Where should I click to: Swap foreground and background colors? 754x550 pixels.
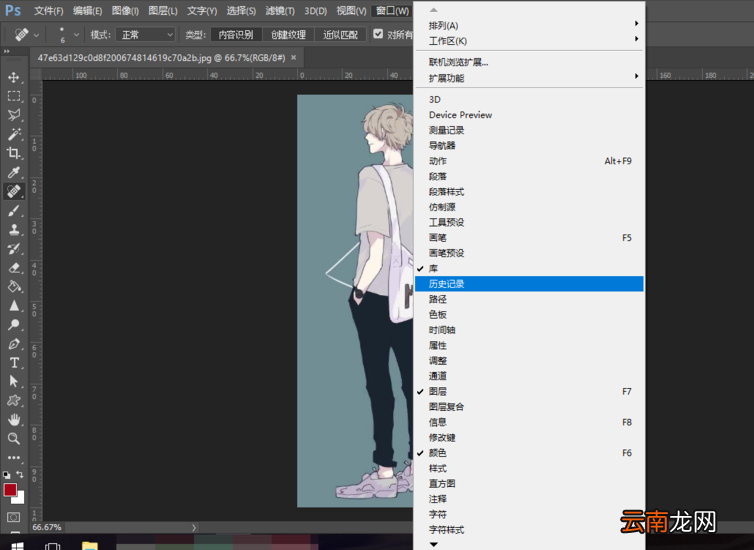[20, 474]
